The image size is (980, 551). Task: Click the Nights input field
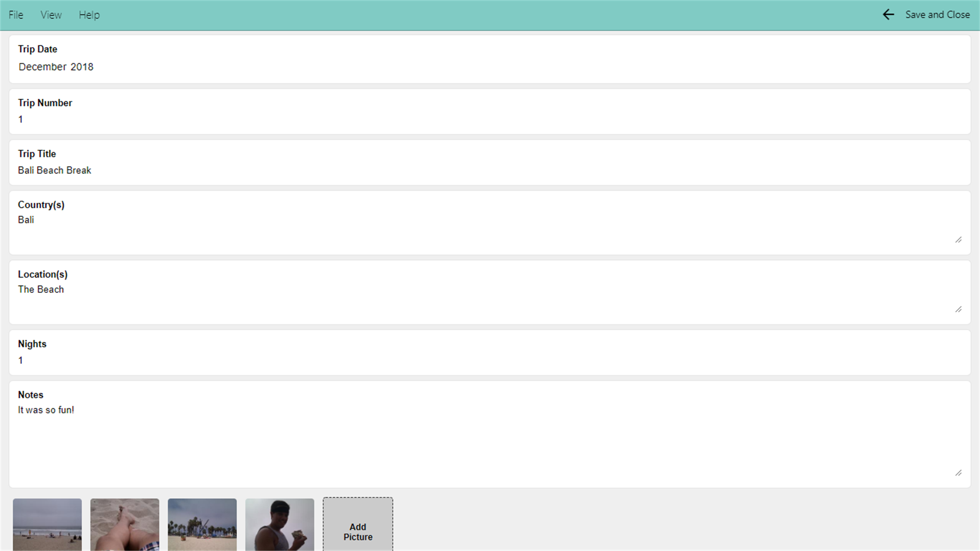click(x=489, y=361)
